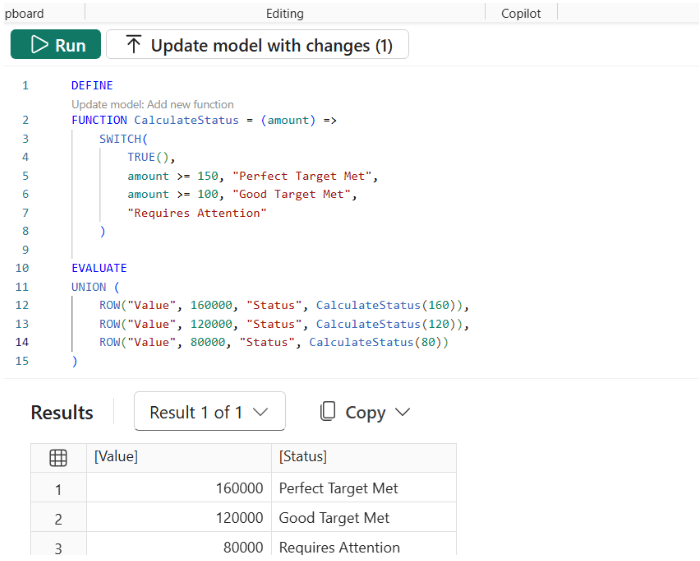
Task: Select the Perfect Target Met result cell
Action: click(x=364, y=488)
